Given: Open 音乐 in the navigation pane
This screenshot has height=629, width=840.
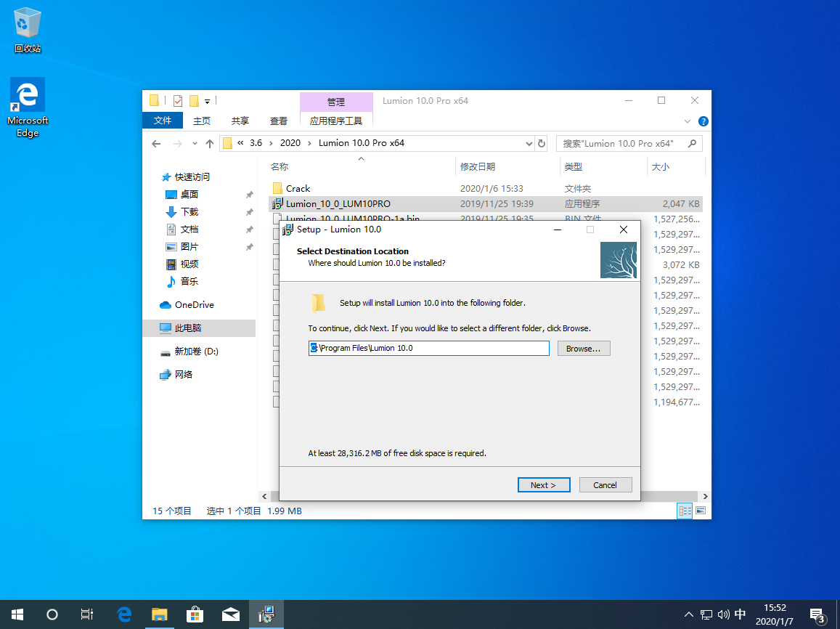Looking at the screenshot, I should [189, 281].
